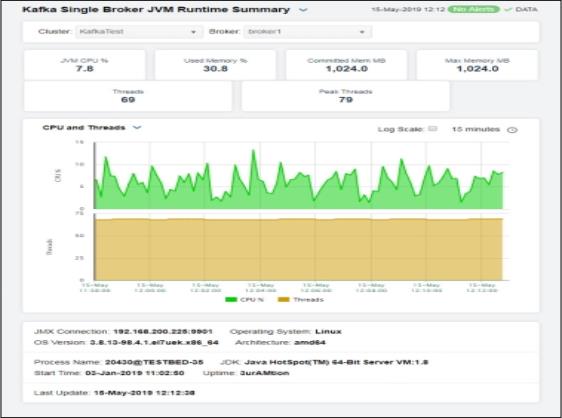Image resolution: width=562 pixels, height=418 pixels.
Task: Toggle the CPU % legend green swatch
Action: pos(231,299)
